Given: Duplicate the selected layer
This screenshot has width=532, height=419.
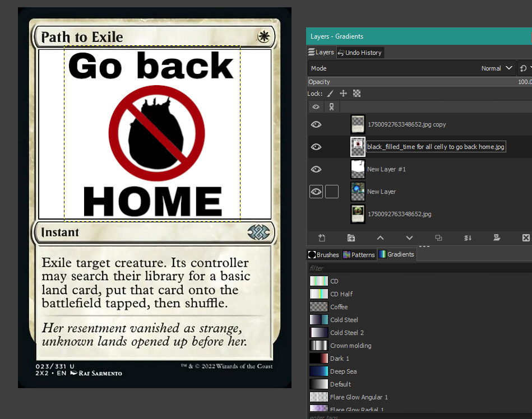Looking at the screenshot, I should point(439,238).
